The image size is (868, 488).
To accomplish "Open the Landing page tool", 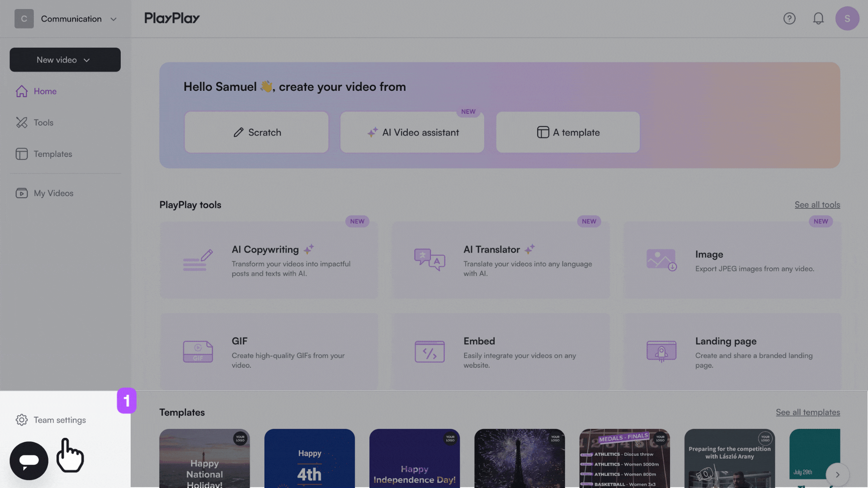I will pos(732,352).
